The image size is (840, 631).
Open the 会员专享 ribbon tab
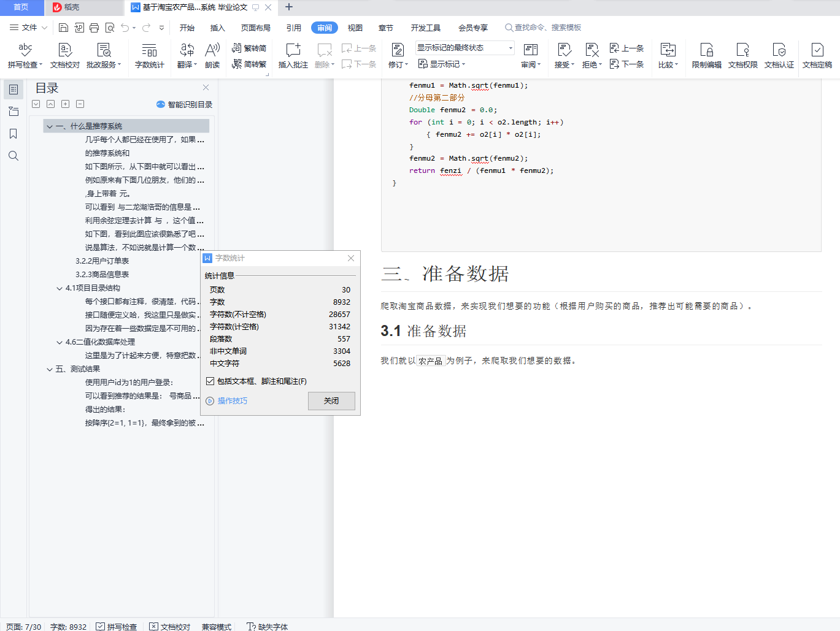(473, 28)
